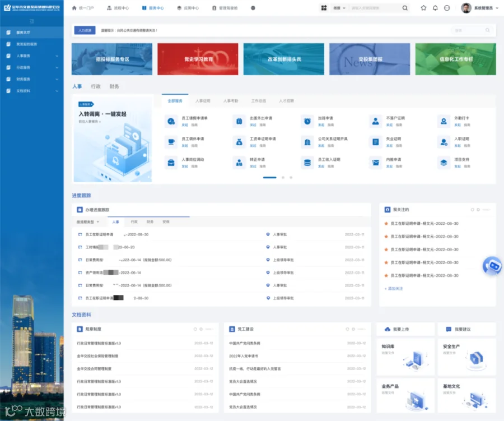Select the third carousel page dot
This screenshot has height=421, width=504.
point(291,177)
